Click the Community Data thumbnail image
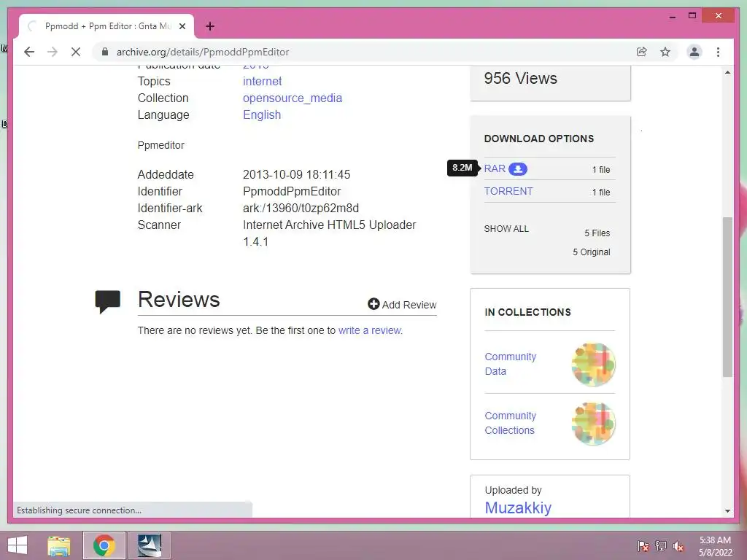The image size is (747, 560). point(593,365)
